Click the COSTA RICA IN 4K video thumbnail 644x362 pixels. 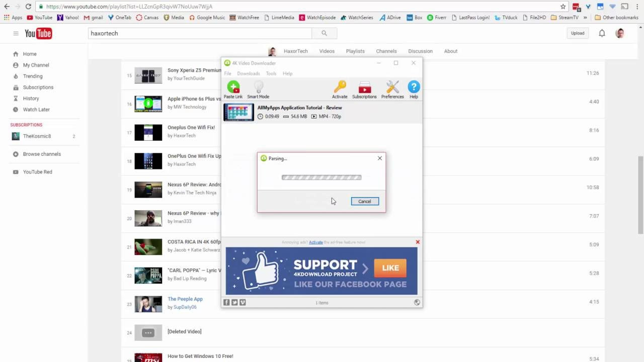pos(148,247)
